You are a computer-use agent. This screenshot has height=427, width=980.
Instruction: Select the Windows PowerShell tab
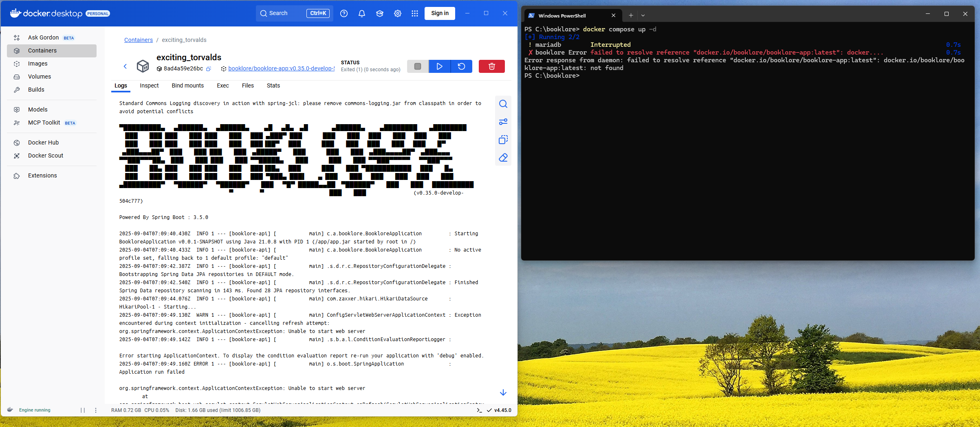pos(573,15)
